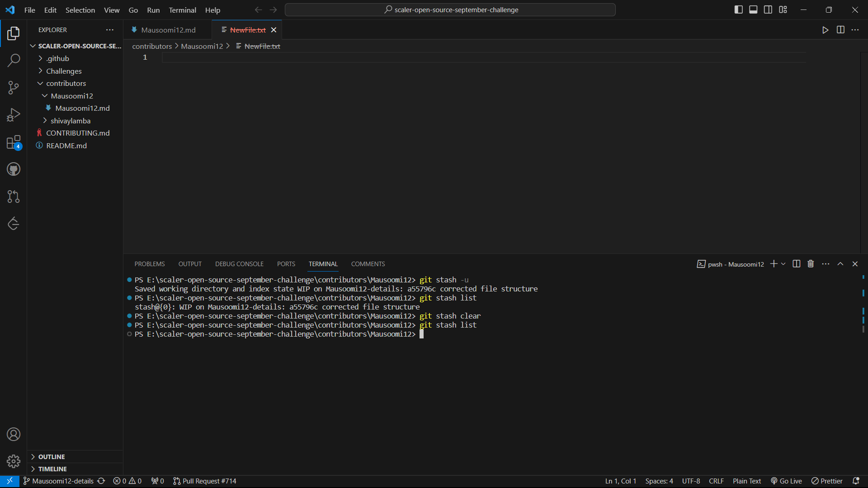The image size is (868, 488).
Task: Kill the active terminal with trash icon
Action: click(810, 263)
